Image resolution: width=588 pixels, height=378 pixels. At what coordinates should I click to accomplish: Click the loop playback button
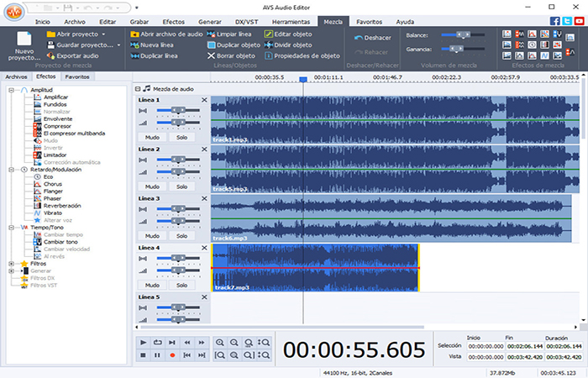click(158, 343)
